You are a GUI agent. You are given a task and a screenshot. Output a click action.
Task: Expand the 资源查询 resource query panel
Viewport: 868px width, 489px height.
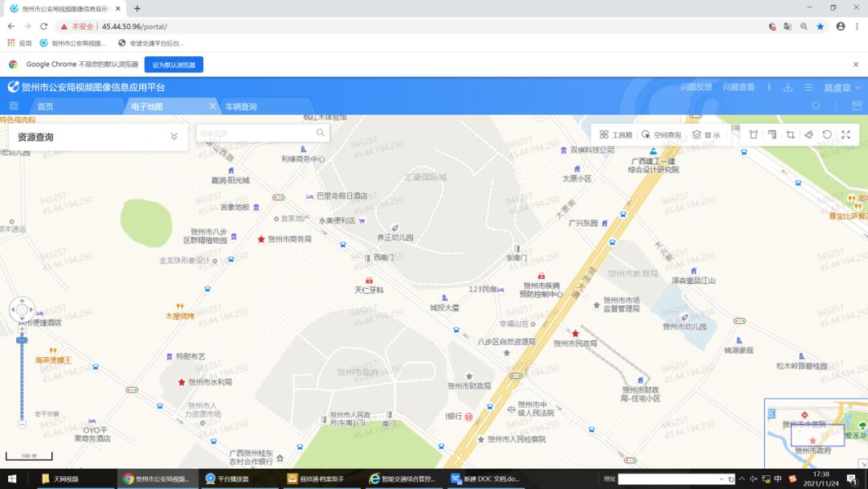173,137
